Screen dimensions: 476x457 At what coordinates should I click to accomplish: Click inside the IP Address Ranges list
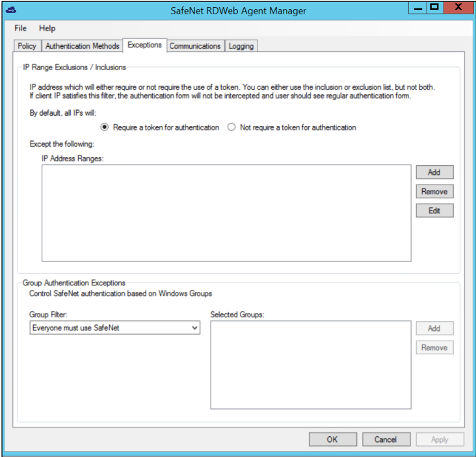pyautogui.click(x=226, y=213)
